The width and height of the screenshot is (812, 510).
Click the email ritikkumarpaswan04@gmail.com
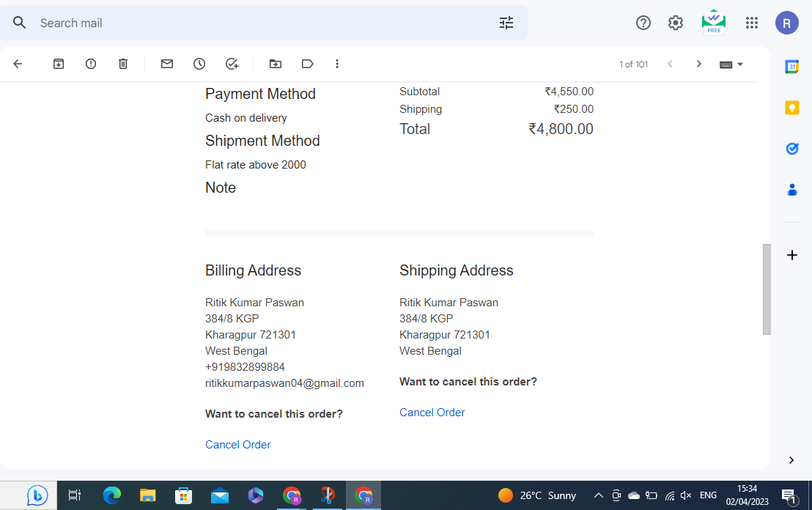coord(284,383)
